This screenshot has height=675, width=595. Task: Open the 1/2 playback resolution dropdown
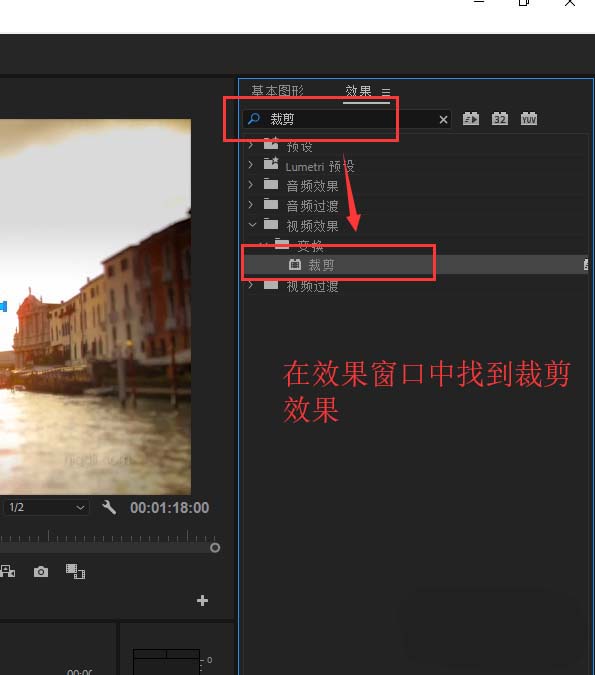pos(46,508)
